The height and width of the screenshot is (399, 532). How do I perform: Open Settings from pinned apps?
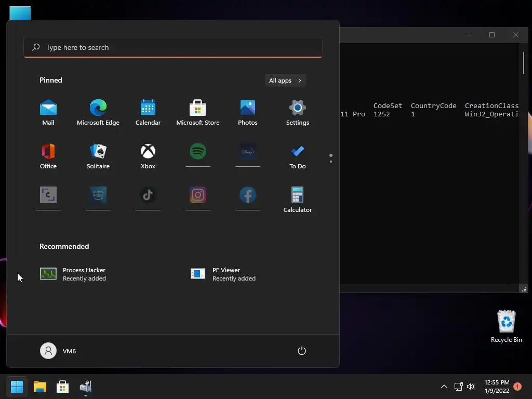[298, 113]
